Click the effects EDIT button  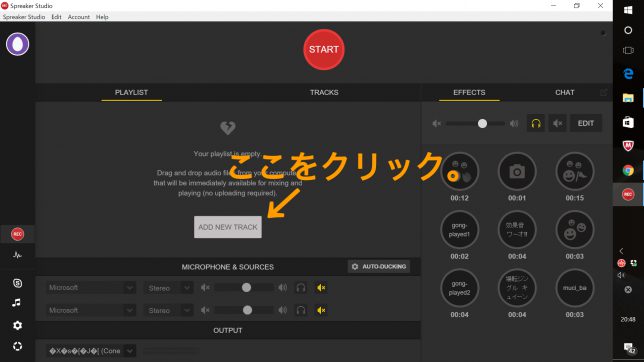point(586,123)
